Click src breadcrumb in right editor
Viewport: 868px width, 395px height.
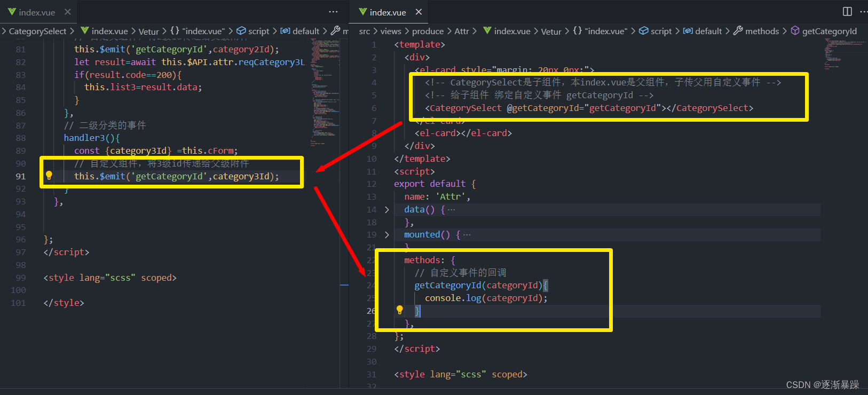365,31
